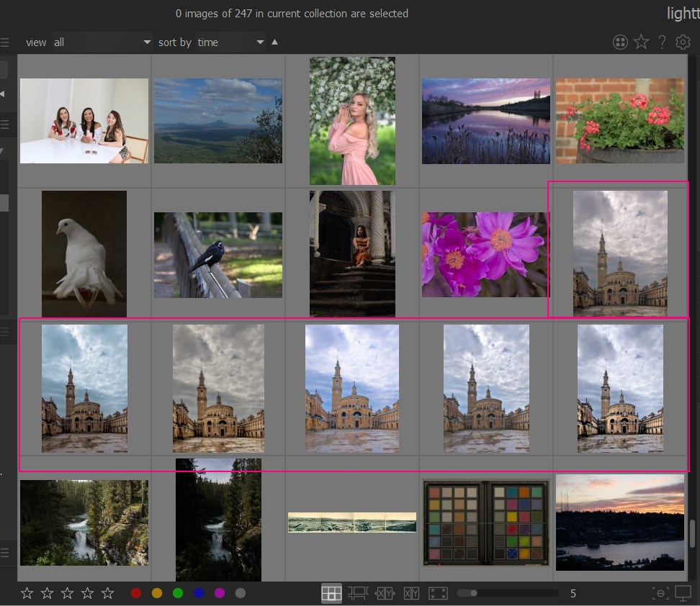Screen dimensions: 700x606
Task: Select the three women at table thumbnail
Action: [x=84, y=121]
